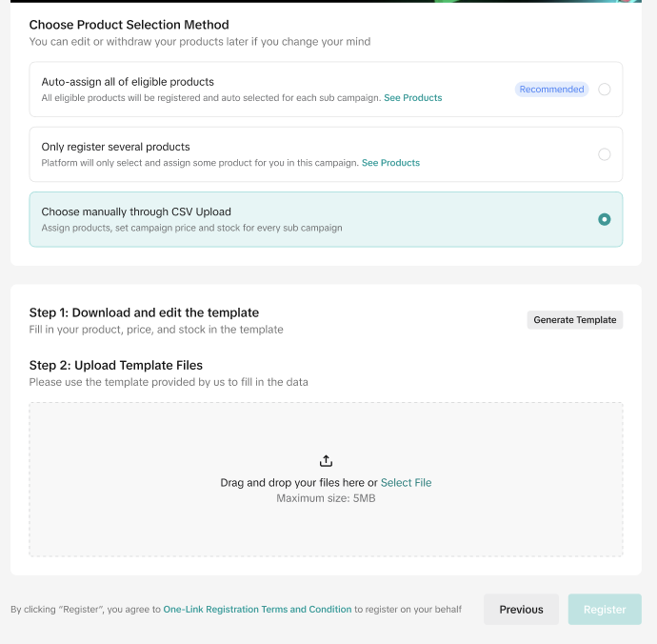Click the Select File link

(406, 483)
